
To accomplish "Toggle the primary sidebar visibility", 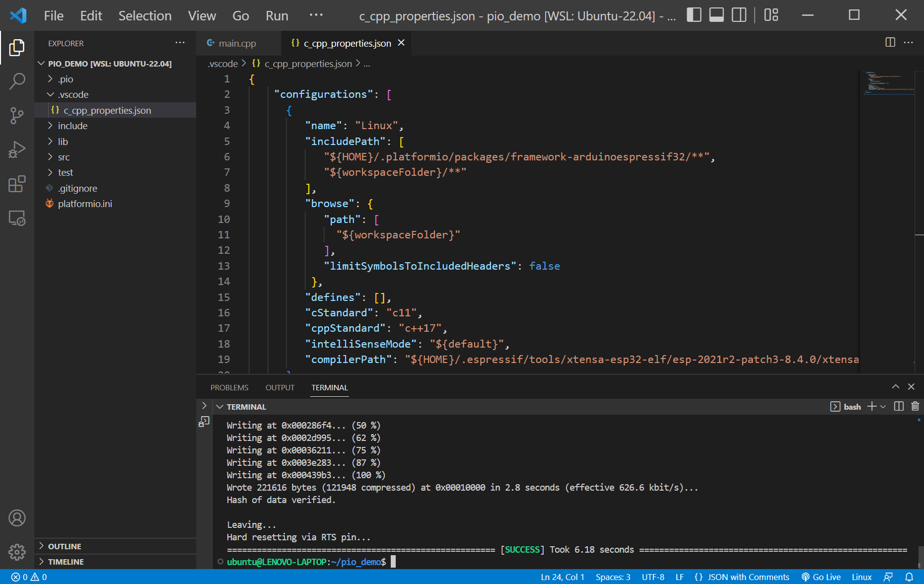I will point(694,15).
